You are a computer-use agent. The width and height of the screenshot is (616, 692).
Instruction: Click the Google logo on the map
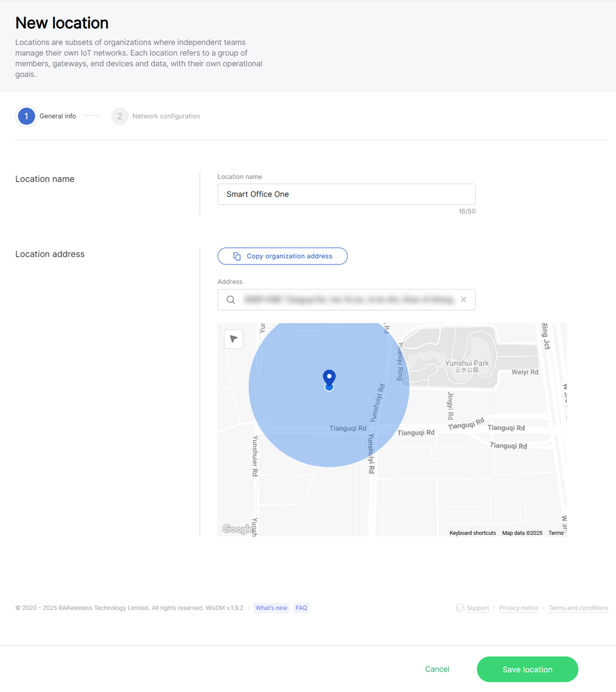point(237,528)
